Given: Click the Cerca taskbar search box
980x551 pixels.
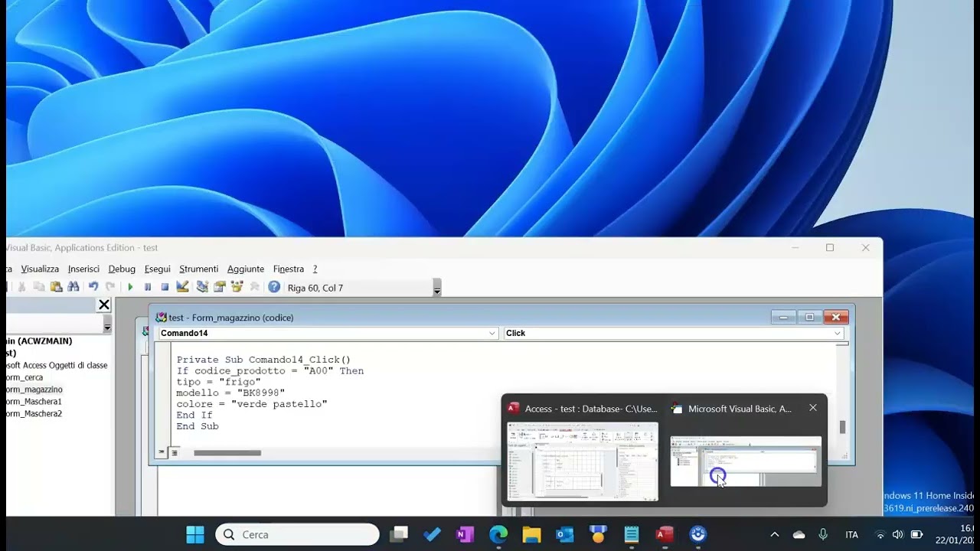Looking at the screenshot, I should click(297, 534).
